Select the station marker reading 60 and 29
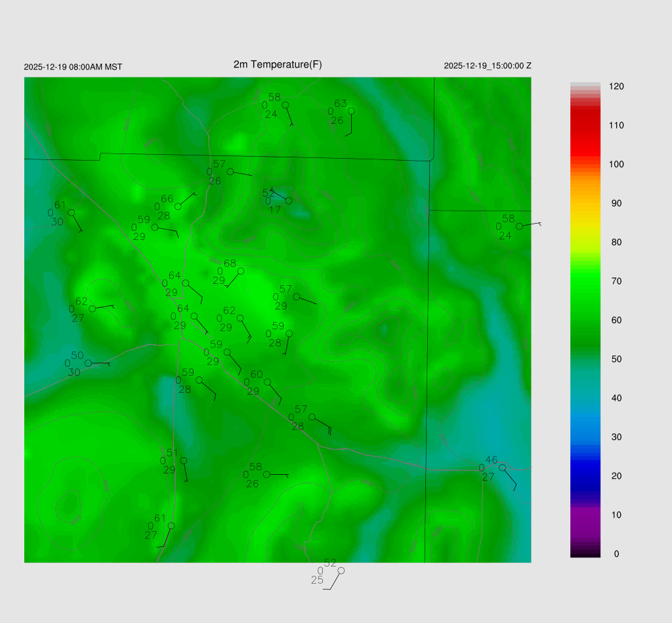Viewport: 672px width, 623px height. [267, 382]
